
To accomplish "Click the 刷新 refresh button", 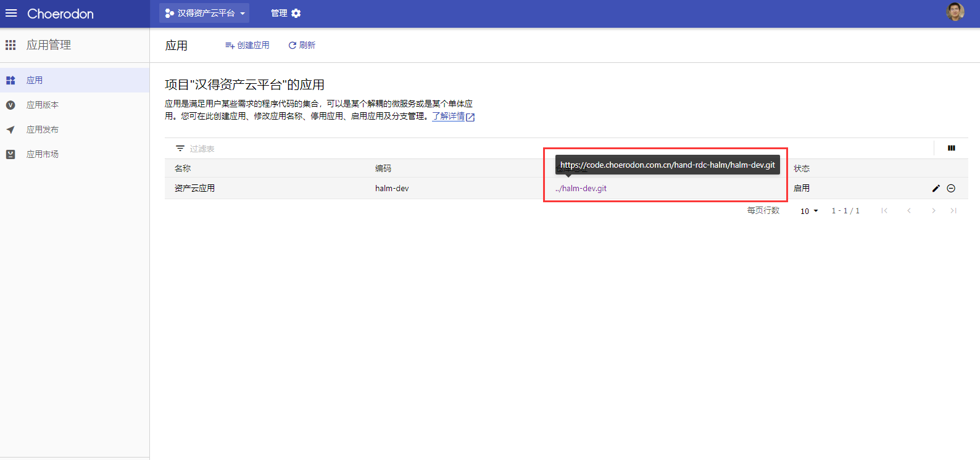I will click(x=302, y=45).
